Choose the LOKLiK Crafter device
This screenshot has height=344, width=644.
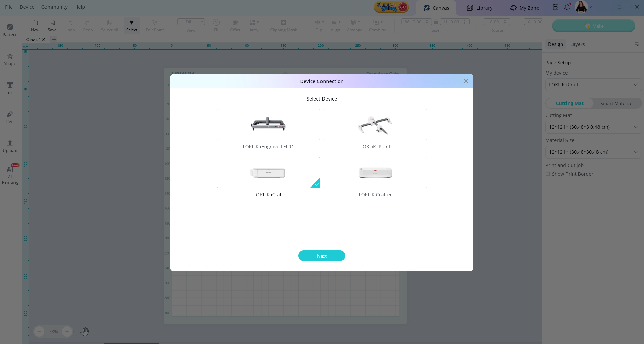375,172
